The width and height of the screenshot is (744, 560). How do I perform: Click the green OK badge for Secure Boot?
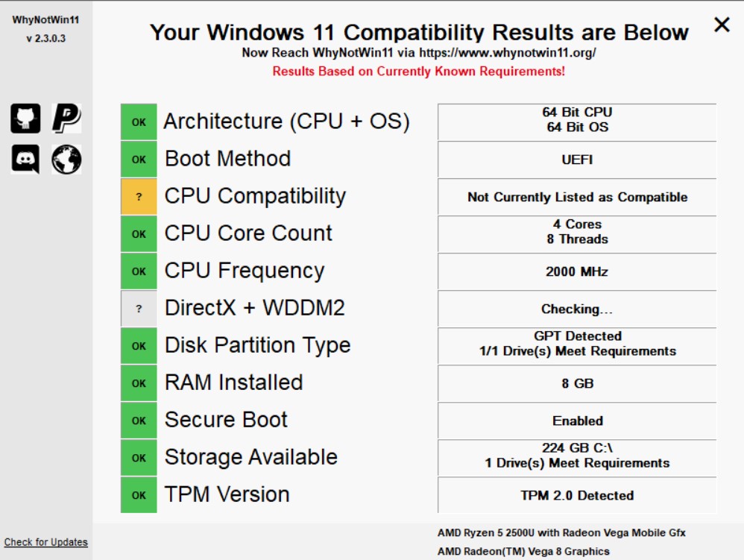pos(139,421)
